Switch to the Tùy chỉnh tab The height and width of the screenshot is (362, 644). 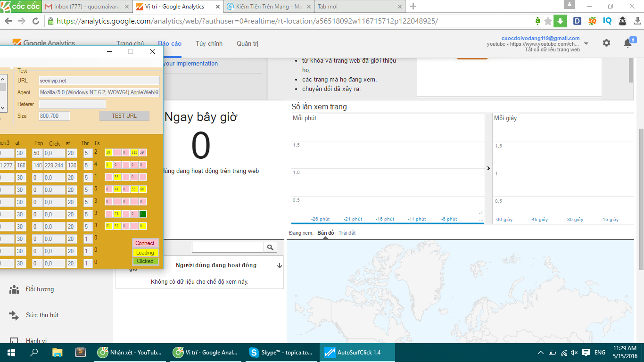[x=209, y=43]
